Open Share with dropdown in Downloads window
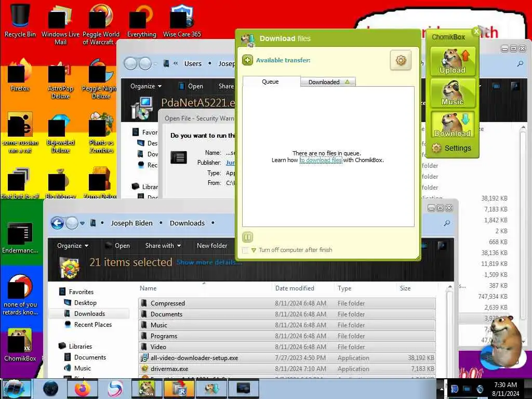 (x=163, y=246)
